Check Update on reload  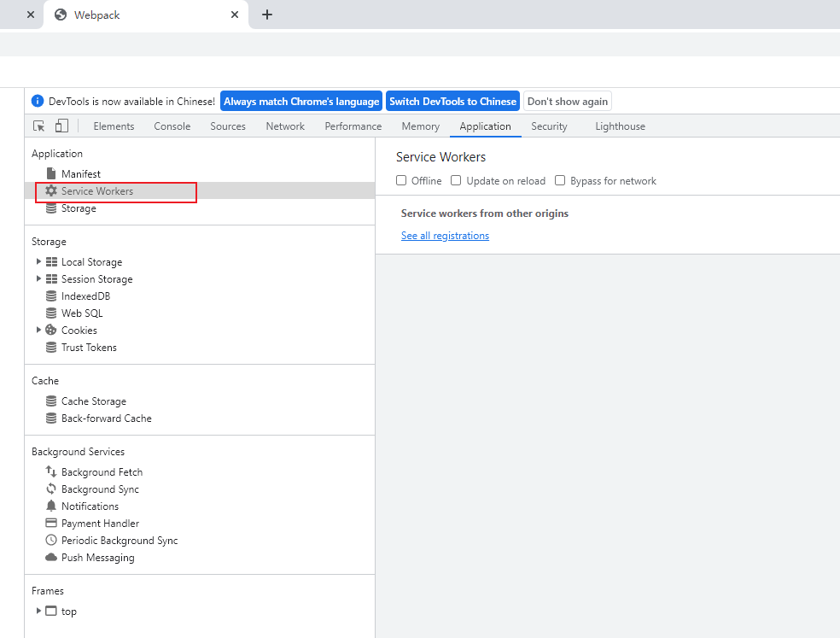[455, 180]
